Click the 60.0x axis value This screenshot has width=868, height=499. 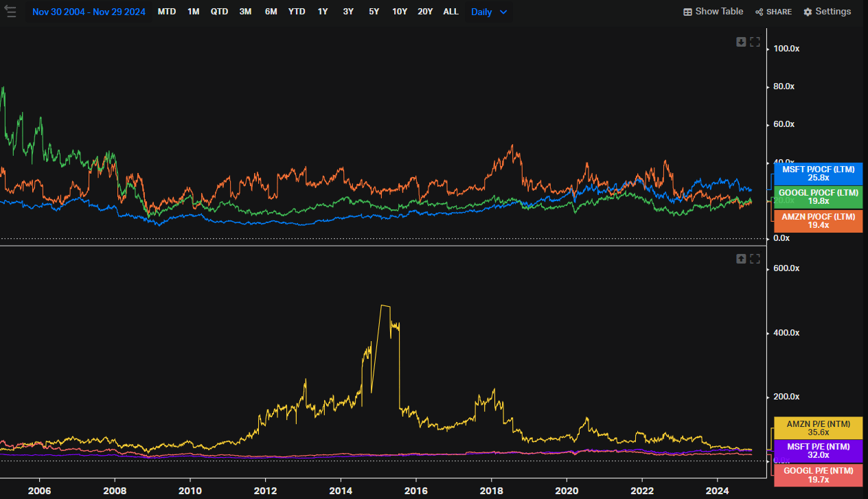(x=784, y=124)
